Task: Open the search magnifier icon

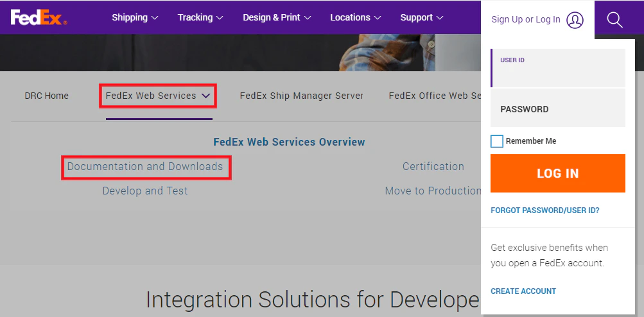Action: (615, 19)
